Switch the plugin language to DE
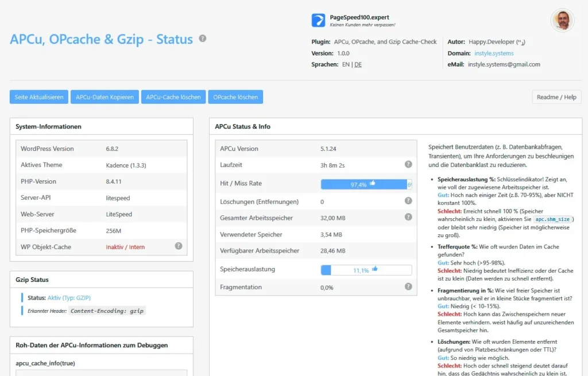588x376 pixels. click(359, 65)
